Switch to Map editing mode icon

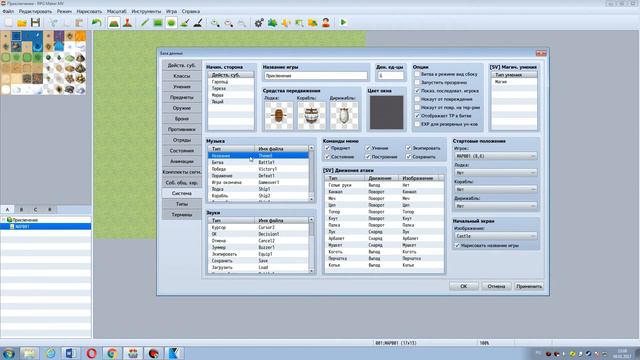point(114,22)
